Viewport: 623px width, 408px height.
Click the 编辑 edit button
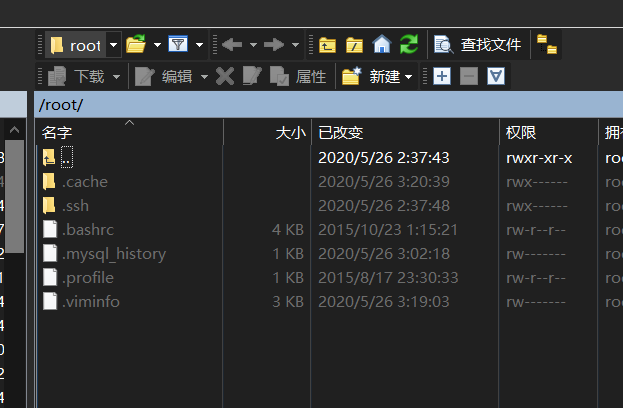tap(164, 76)
